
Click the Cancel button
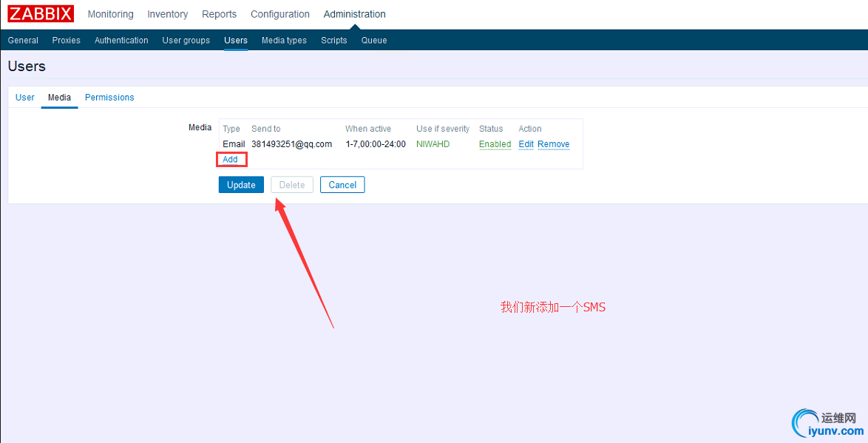tap(342, 185)
